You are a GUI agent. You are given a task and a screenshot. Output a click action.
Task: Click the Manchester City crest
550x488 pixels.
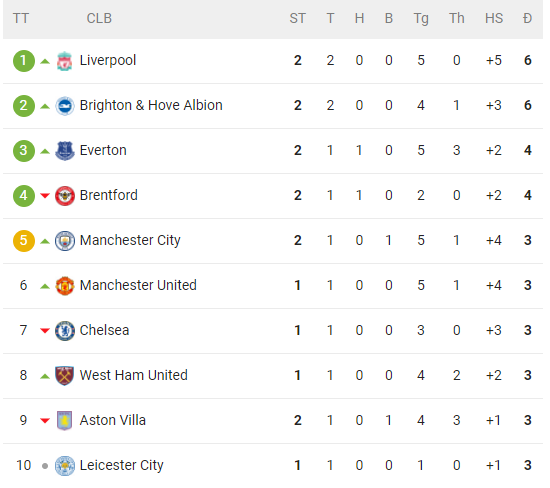[65, 241]
